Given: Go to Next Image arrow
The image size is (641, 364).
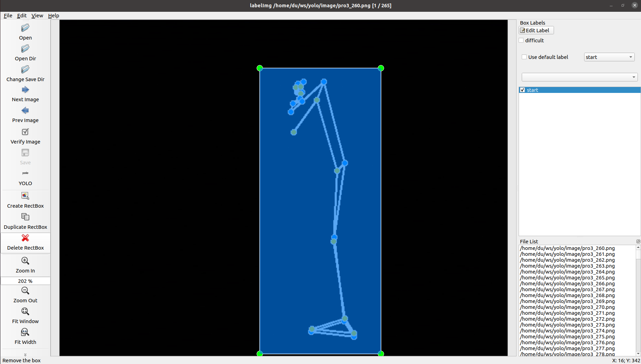Looking at the screenshot, I should 25,90.
